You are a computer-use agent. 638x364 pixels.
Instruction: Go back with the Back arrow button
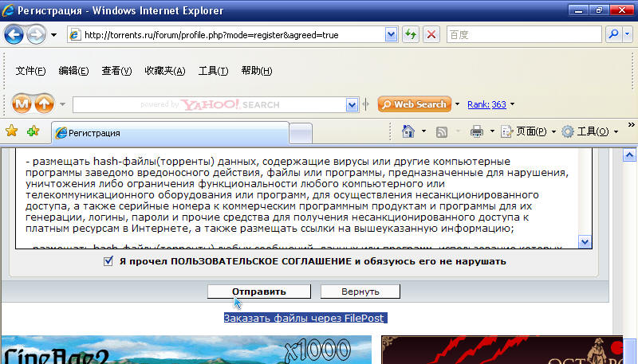(14, 35)
